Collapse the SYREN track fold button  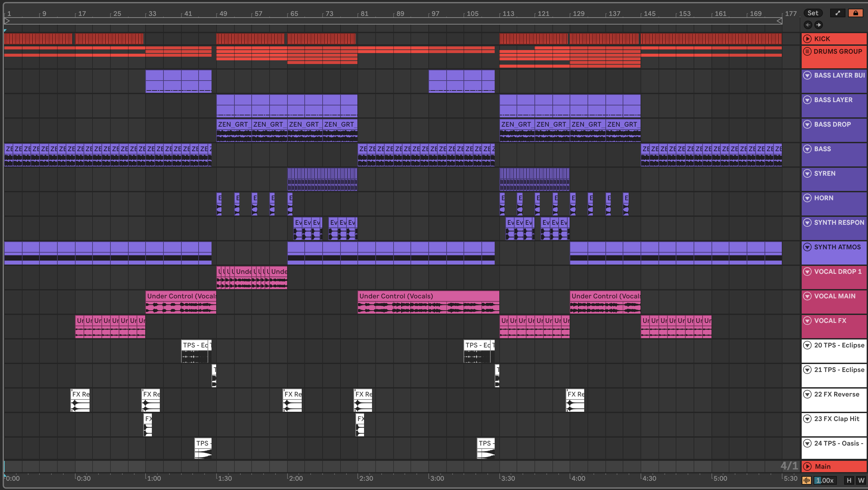point(807,173)
